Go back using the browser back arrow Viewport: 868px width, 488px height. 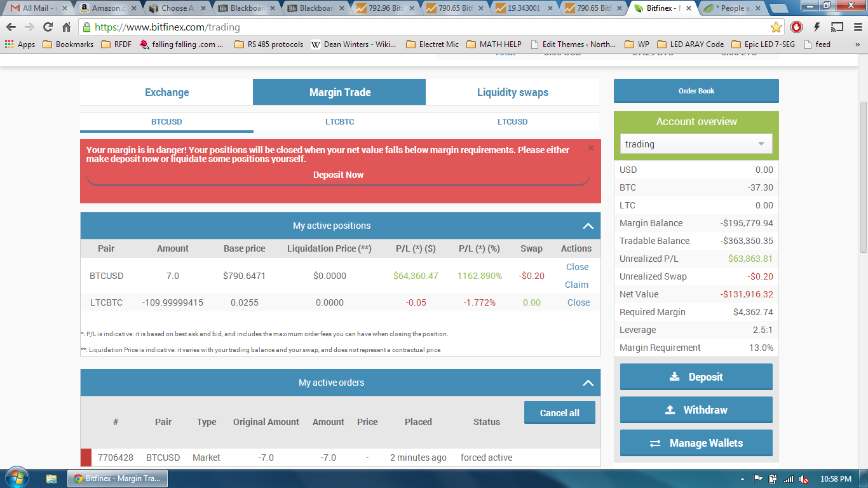click(11, 27)
